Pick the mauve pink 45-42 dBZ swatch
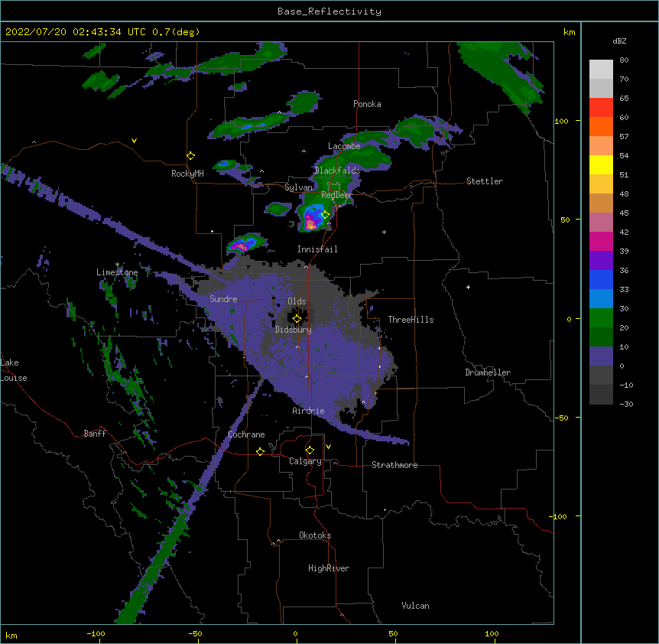Screen dimensions: 659x644 tap(601, 222)
